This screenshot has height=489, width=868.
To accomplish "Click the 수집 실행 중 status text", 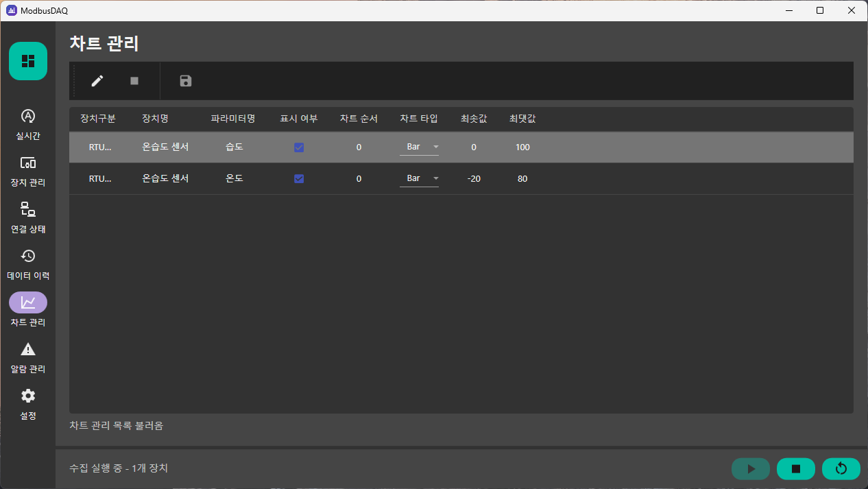I will (119, 468).
